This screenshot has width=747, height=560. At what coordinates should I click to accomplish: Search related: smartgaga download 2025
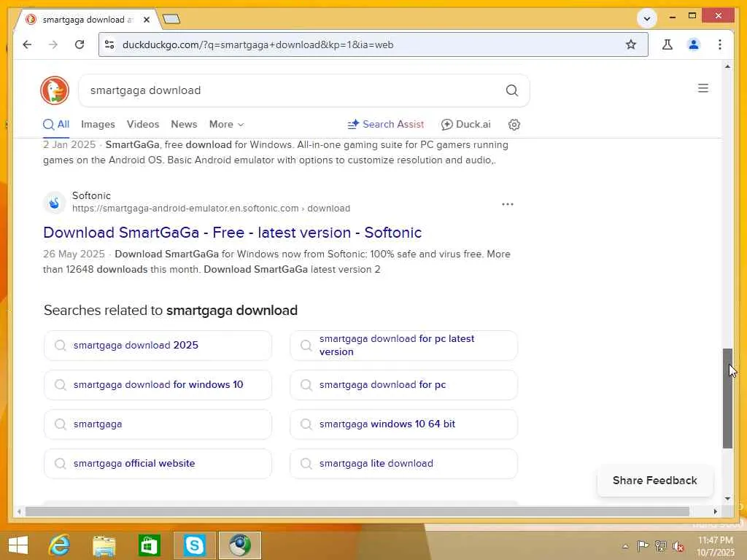pos(158,345)
